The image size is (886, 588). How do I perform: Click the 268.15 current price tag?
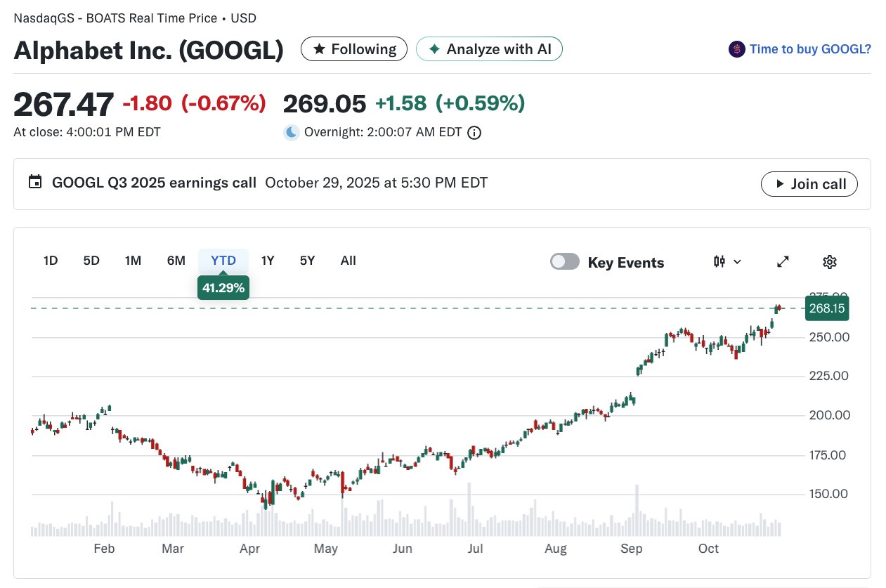tap(826, 309)
